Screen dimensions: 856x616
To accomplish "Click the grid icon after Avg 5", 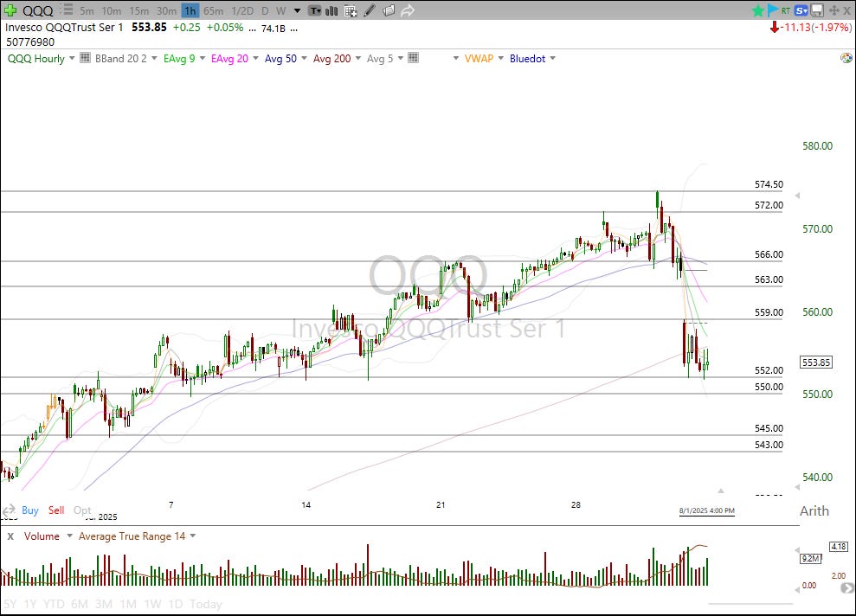I will (x=413, y=58).
